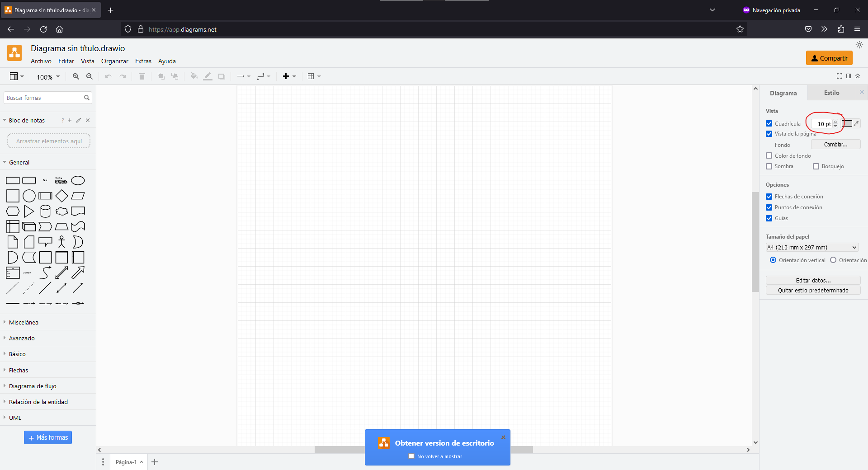Click the delete trash icon
The width and height of the screenshot is (868, 470).
click(x=142, y=76)
